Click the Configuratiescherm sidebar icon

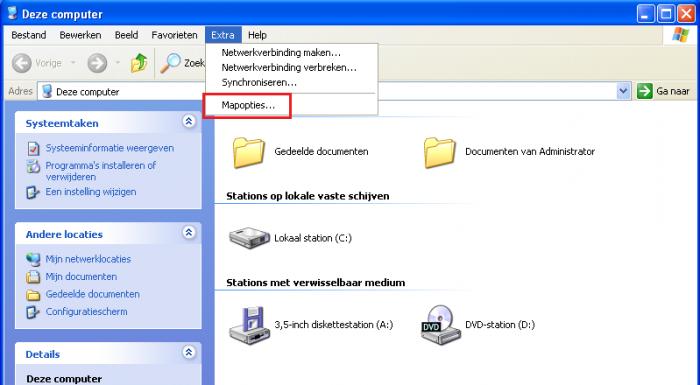click(x=33, y=312)
